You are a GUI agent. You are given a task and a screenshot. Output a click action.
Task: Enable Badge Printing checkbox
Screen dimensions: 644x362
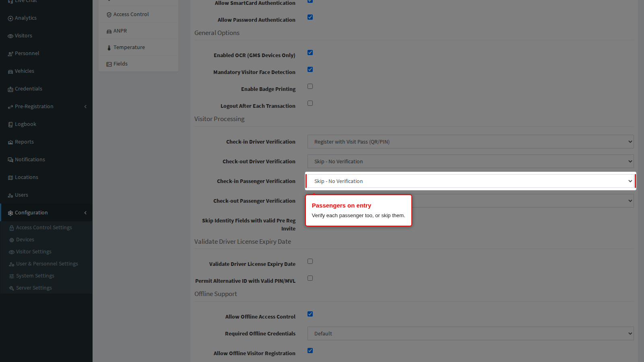click(310, 86)
